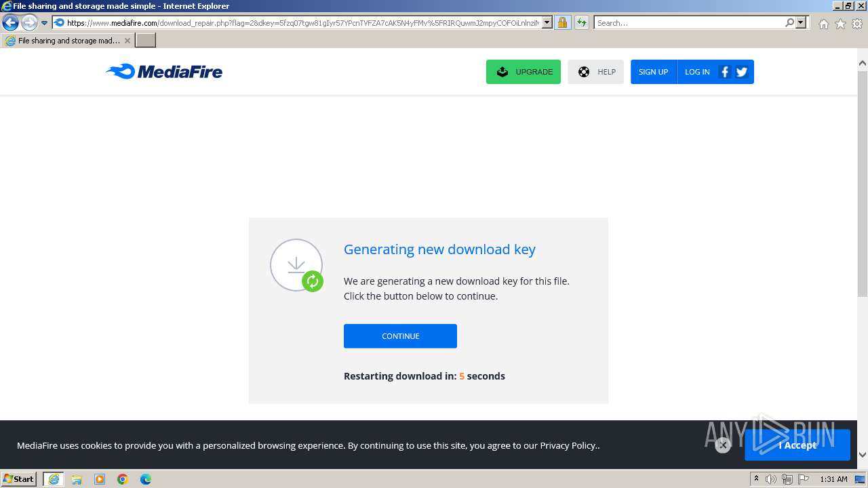
Task: Open the HELP page
Action: tap(596, 72)
